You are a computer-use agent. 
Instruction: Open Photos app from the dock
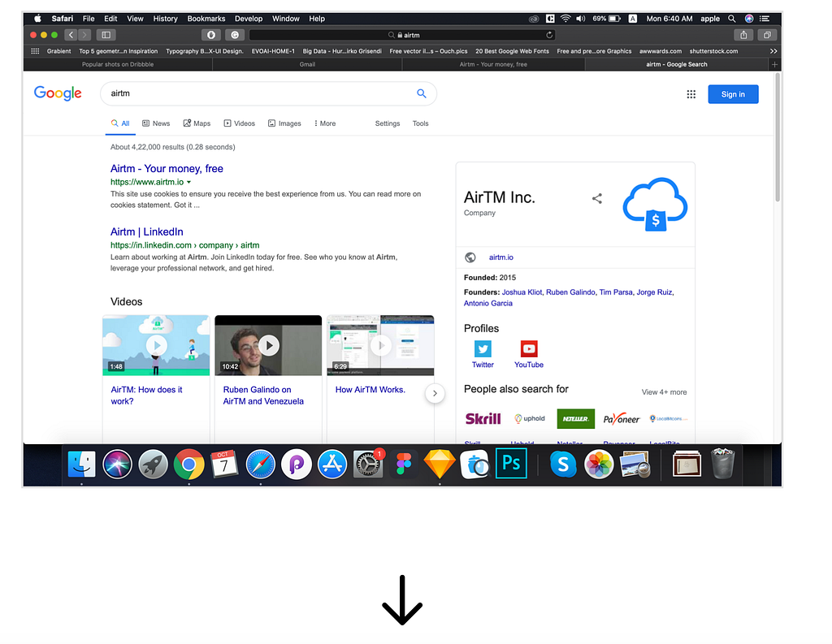pos(599,465)
